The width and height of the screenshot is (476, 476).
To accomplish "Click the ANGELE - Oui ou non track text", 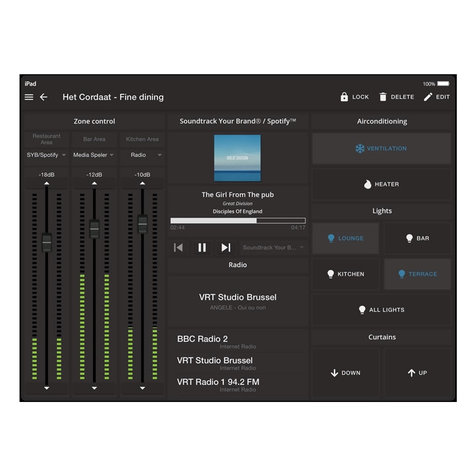I will (238, 307).
